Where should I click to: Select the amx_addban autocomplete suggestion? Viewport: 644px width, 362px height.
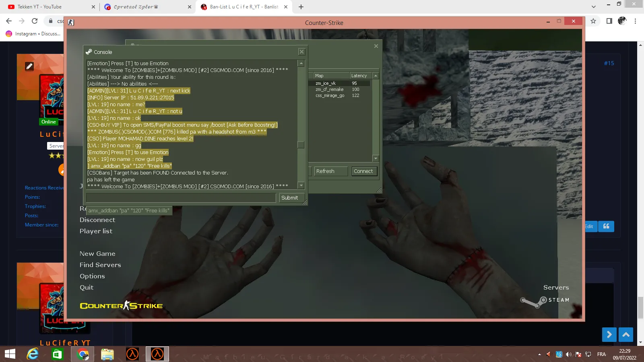pyautogui.click(x=129, y=210)
